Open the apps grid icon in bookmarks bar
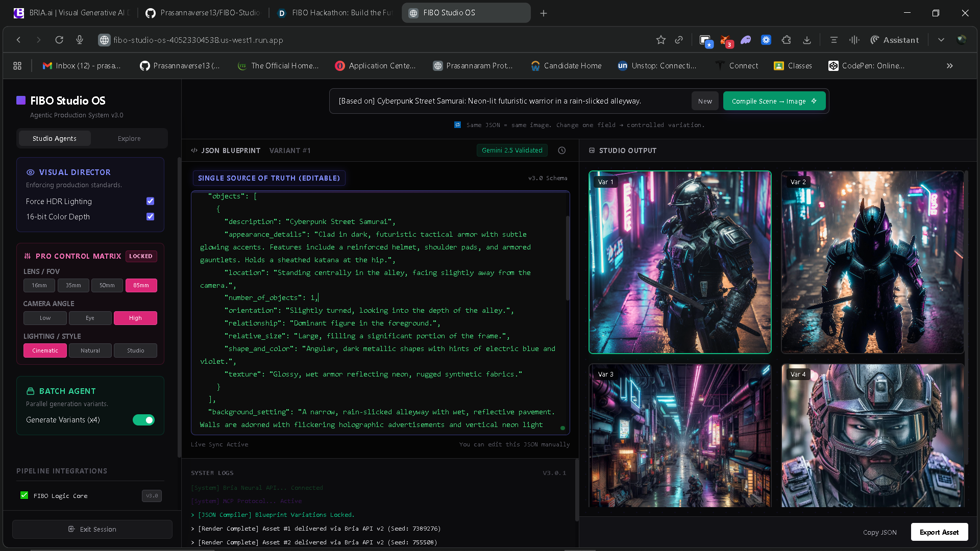 coord(17,66)
